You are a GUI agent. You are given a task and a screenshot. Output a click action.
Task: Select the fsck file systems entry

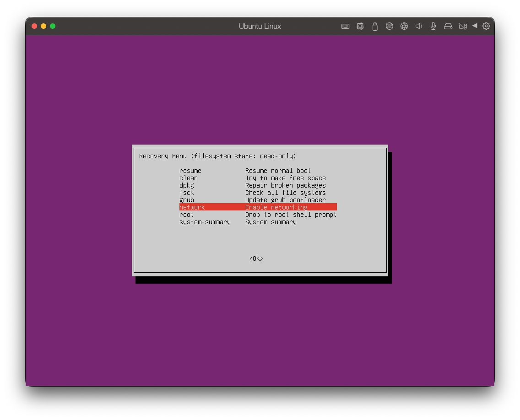click(258, 193)
